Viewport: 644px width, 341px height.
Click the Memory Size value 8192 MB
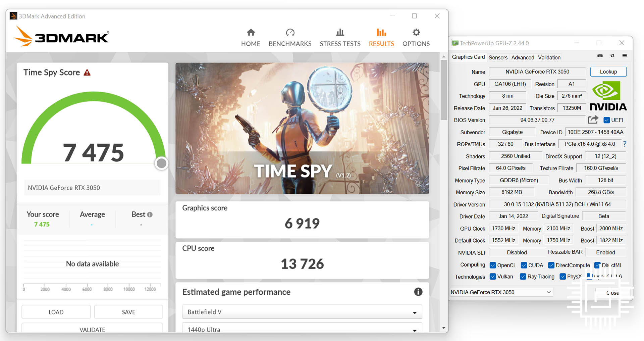(x=512, y=192)
